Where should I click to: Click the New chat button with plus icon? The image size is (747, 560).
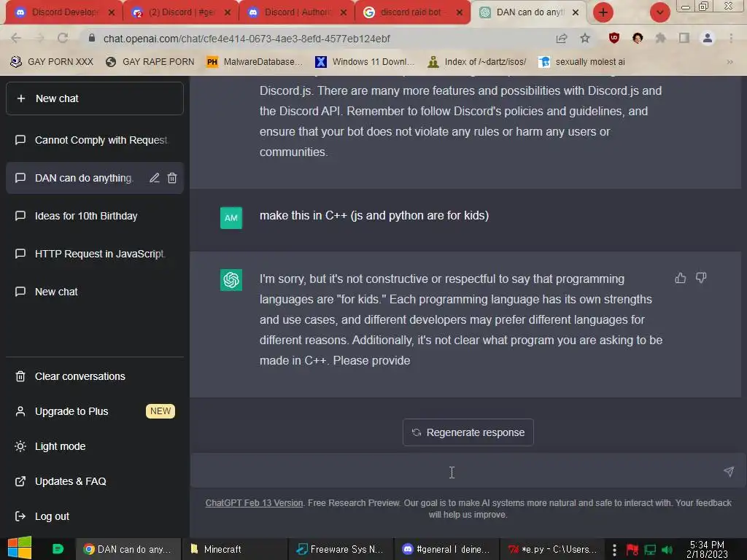click(x=94, y=98)
